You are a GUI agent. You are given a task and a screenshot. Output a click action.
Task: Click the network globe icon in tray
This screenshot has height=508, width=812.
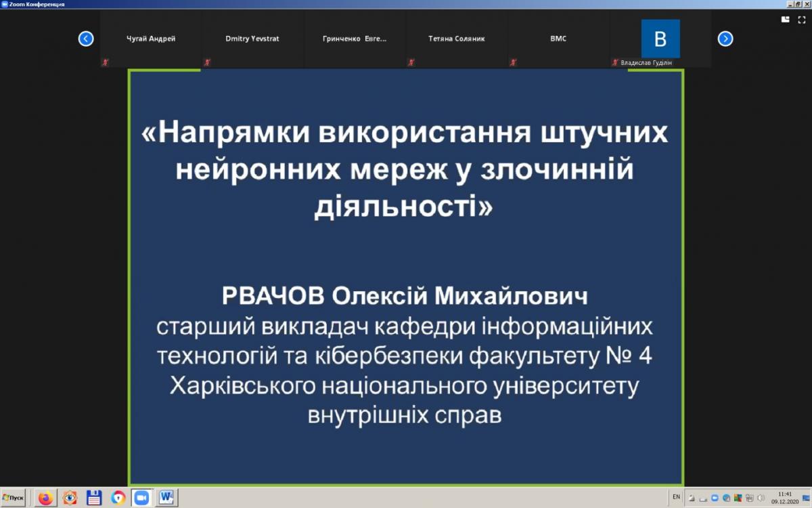pyautogui.click(x=726, y=498)
